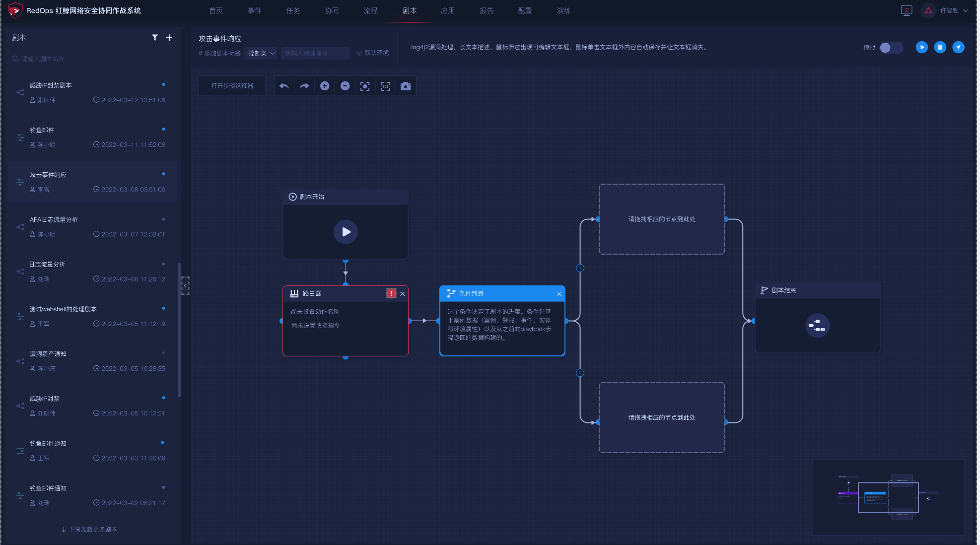Select 漏洞资产通知 playbook
Image resolution: width=980 pixels, height=545 pixels.
pos(93,361)
